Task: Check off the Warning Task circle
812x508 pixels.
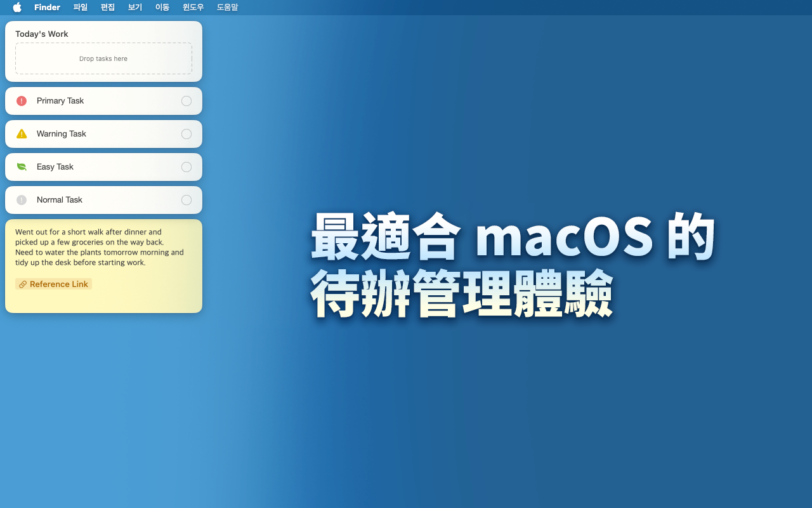Action: coord(187,134)
